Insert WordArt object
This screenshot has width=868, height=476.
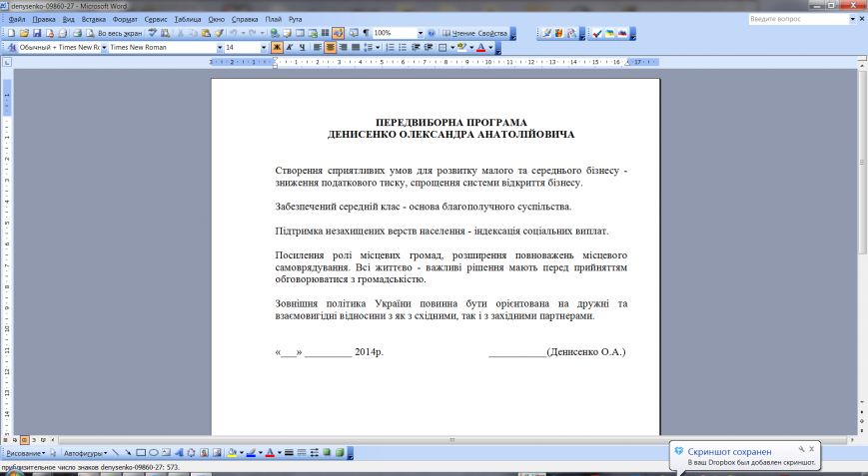pyautogui.click(x=178, y=453)
